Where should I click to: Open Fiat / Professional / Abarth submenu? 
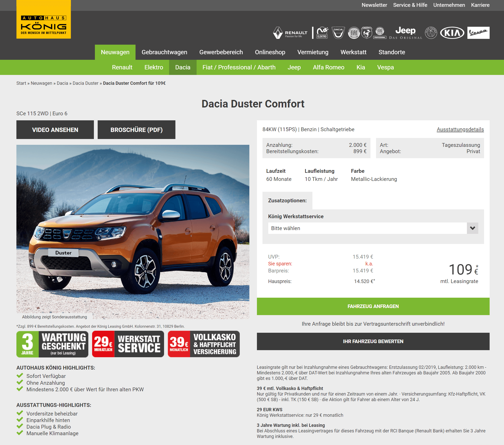tap(239, 67)
